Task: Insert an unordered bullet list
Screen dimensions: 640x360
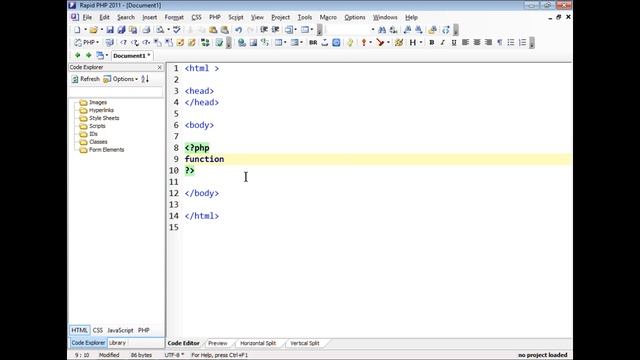Action: click(x=511, y=42)
